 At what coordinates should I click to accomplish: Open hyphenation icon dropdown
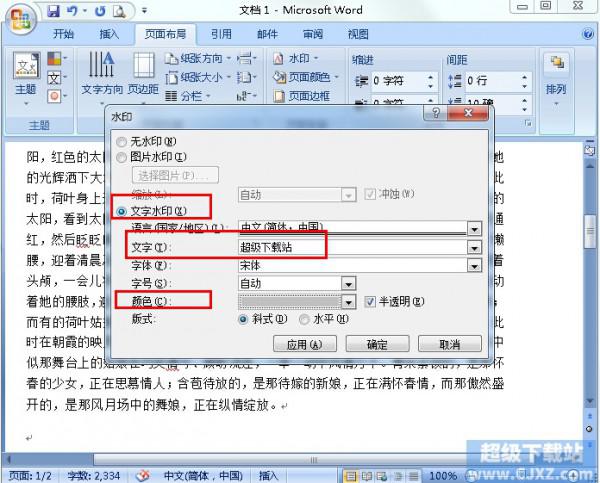point(246,96)
